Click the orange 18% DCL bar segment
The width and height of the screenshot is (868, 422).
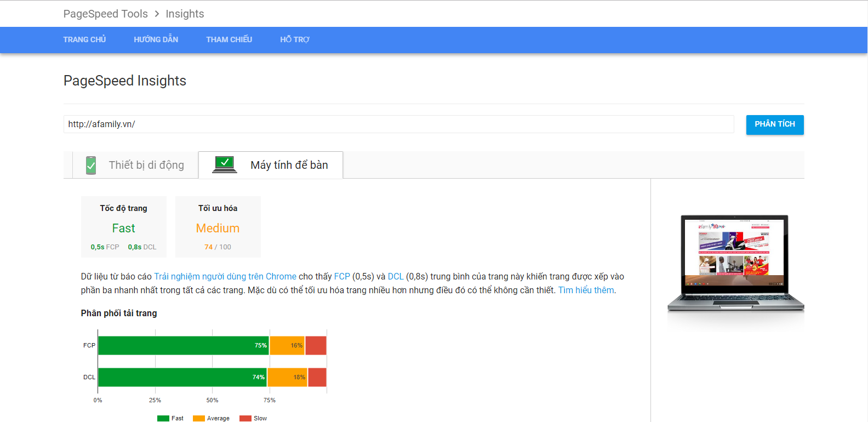tap(288, 377)
